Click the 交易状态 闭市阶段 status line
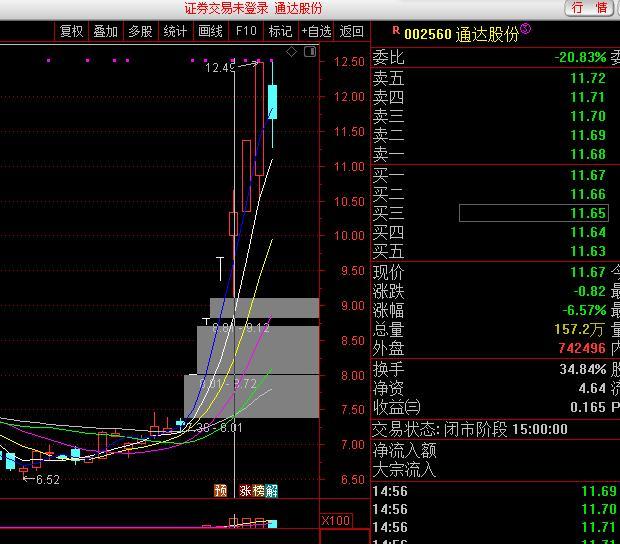 click(x=470, y=429)
